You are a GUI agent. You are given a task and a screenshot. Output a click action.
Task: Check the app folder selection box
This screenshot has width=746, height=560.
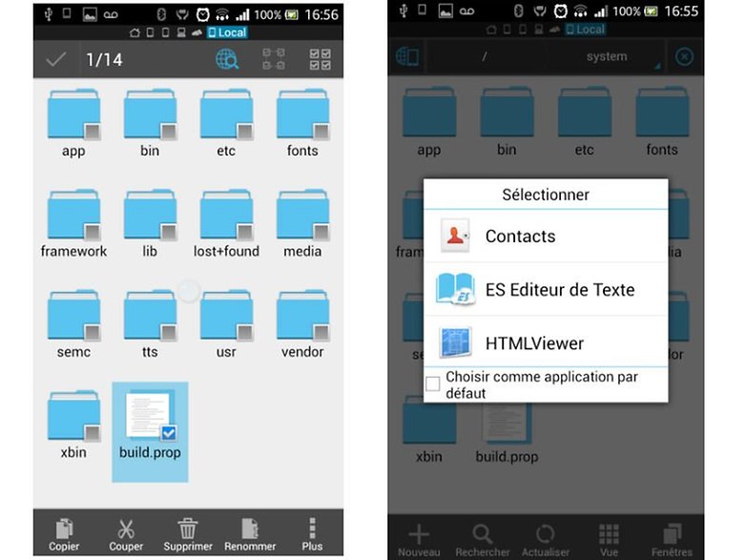tap(93, 131)
